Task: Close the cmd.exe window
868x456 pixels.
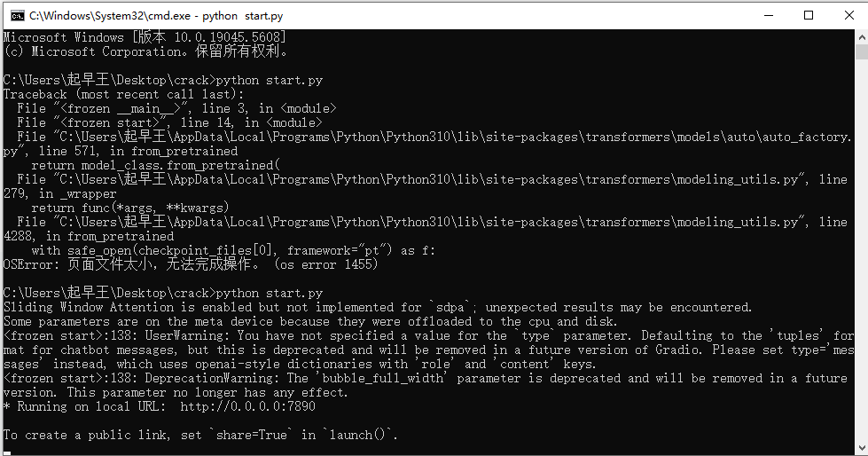Action: (x=848, y=15)
